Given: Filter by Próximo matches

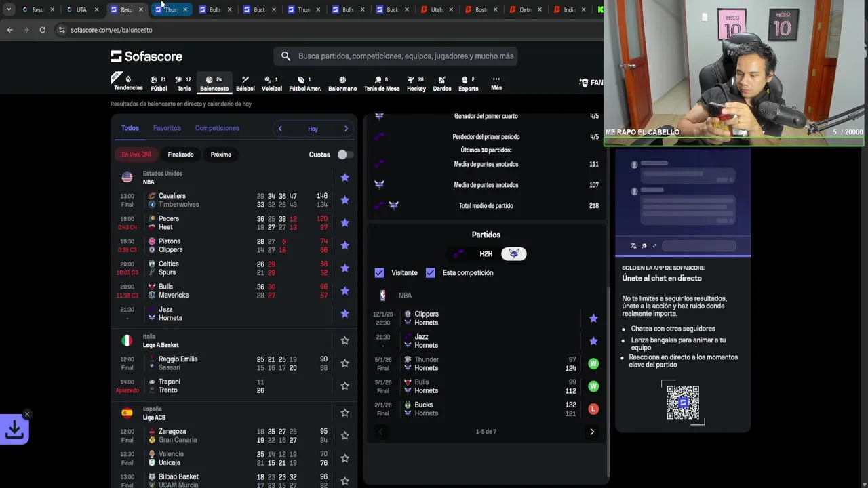Looking at the screenshot, I should (220, 155).
